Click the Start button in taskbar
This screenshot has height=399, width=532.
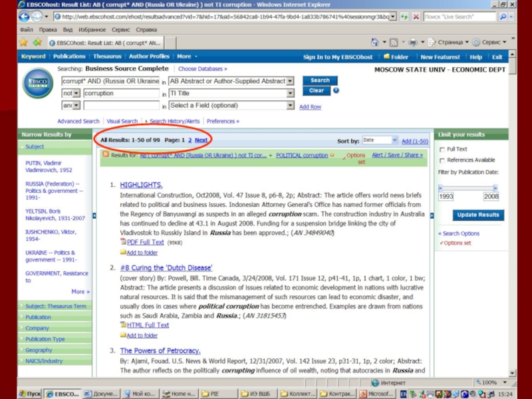coord(30,394)
